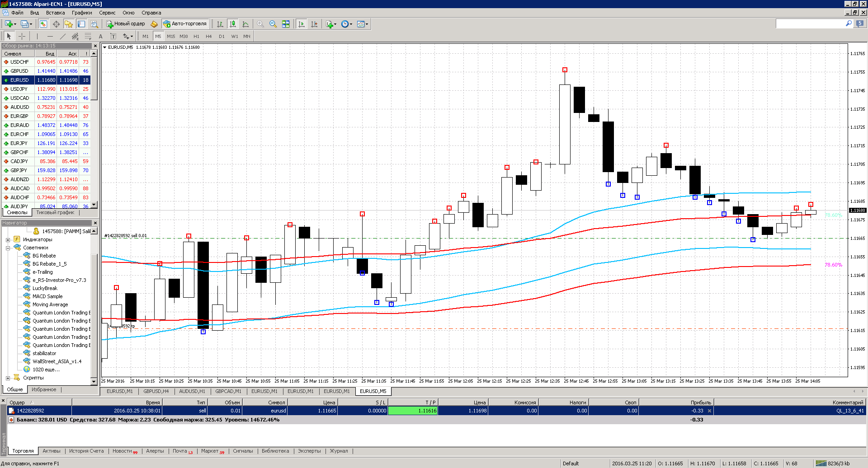This screenshot has width=868, height=468.
Task: Close order 1422828592 with x button
Action: 709,411
